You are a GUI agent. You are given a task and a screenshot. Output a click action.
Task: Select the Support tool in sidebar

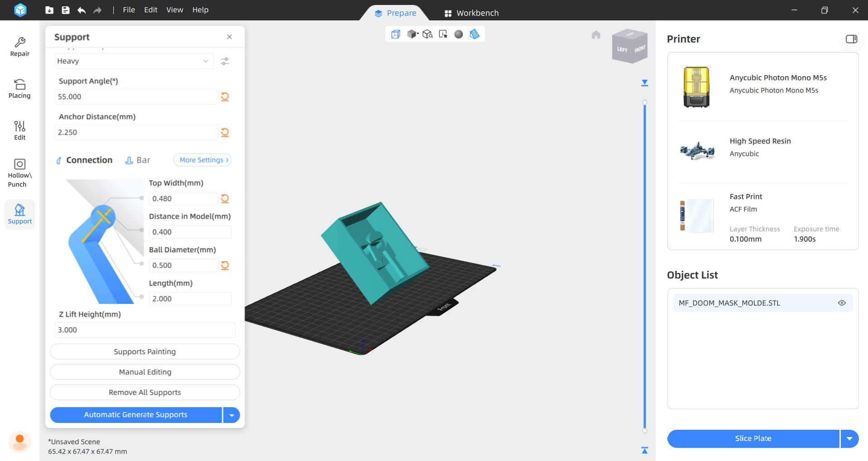(20, 214)
